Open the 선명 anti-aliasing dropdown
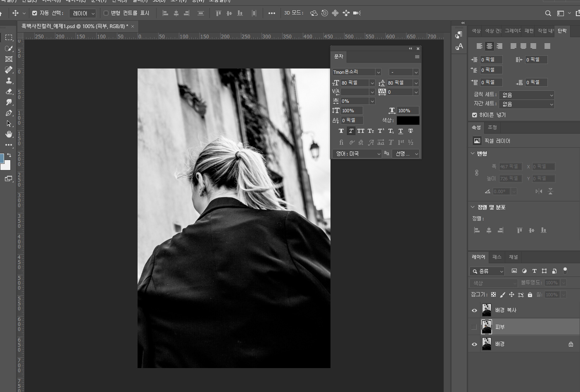Viewport: 580px width, 392px height. [x=406, y=153]
